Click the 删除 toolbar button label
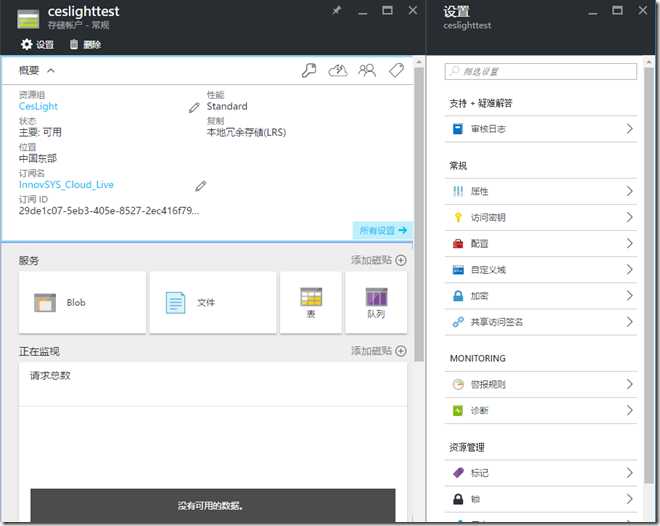Screen dimensions: 660x526 [x=92, y=44]
